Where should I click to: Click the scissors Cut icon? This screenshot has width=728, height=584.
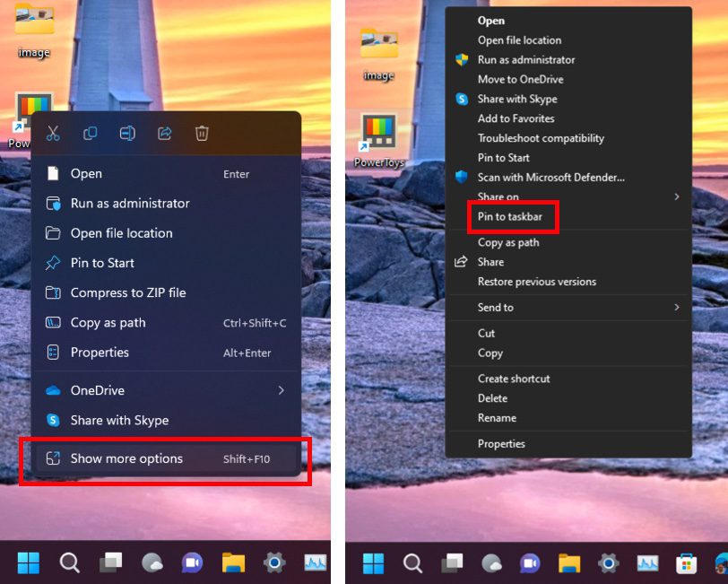coord(53,134)
